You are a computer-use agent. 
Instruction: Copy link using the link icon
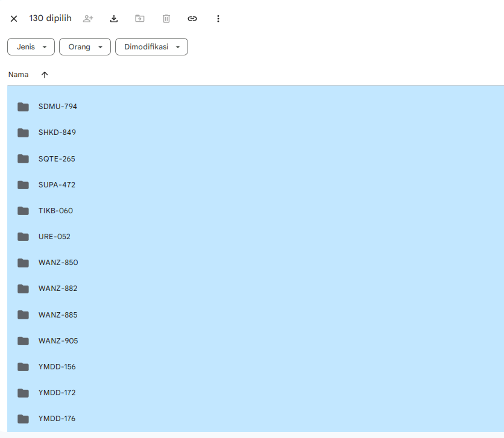(x=192, y=19)
